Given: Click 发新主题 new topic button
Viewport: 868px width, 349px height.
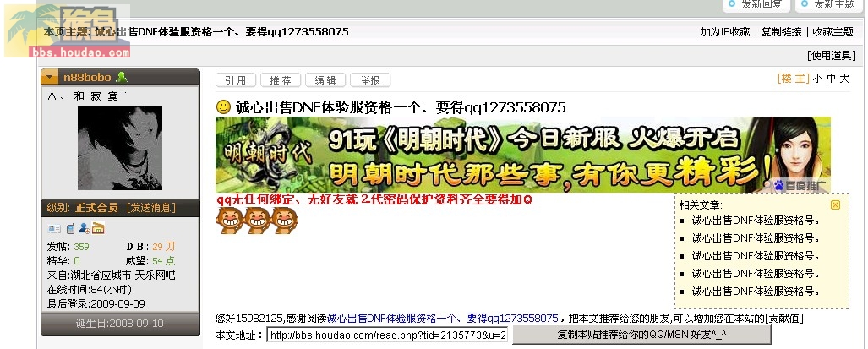Looking at the screenshot, I should pos(828,5).
